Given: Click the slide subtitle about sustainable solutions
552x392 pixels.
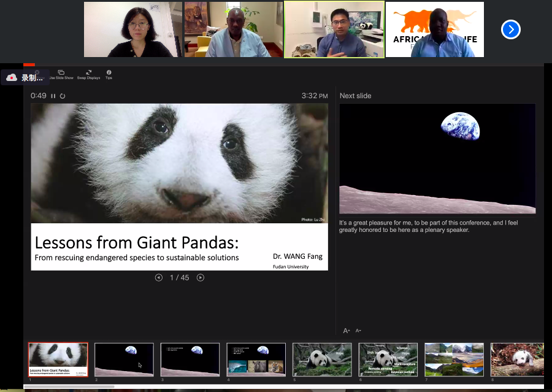Looking at the screenshot, I should coord(137,258).
